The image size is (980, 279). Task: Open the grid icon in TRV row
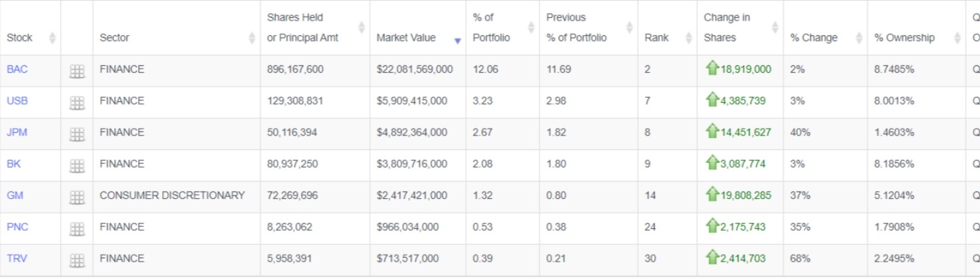pos(77,260)
